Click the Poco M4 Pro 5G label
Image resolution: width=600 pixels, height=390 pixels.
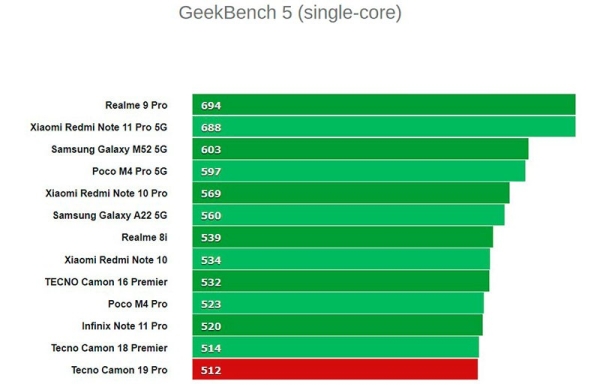[130, 171]
